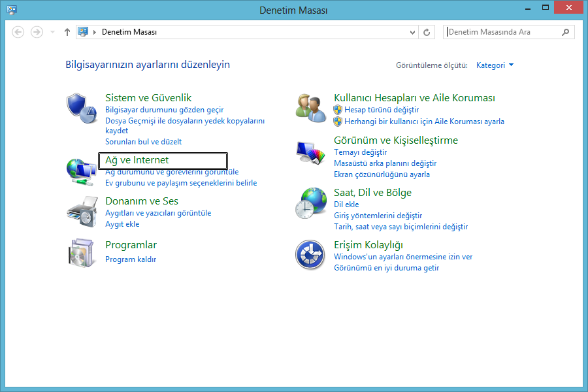The width and height of the screenshot is (588, 392).
Task: Open the Erişim Kolaylığı icon
Action: click(x=310, y=255)
